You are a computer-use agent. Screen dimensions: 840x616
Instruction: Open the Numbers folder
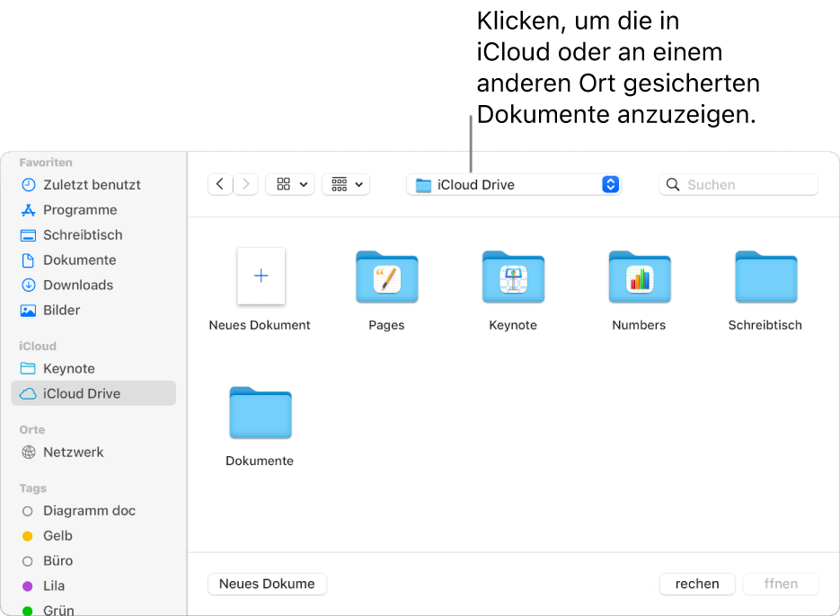[x=640, y=277]
